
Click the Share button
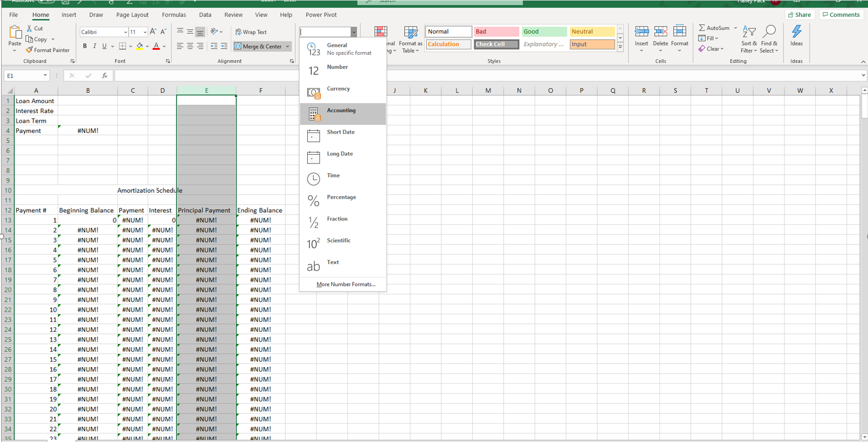coord(800,15)
